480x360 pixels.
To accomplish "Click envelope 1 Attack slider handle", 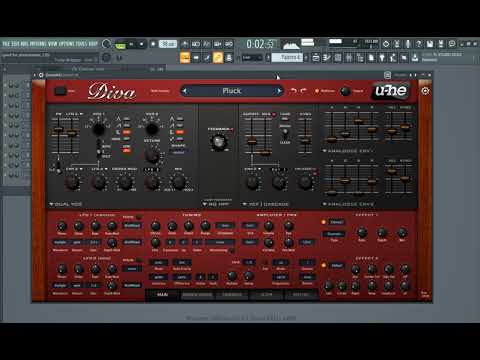I will tap(331, 140).
